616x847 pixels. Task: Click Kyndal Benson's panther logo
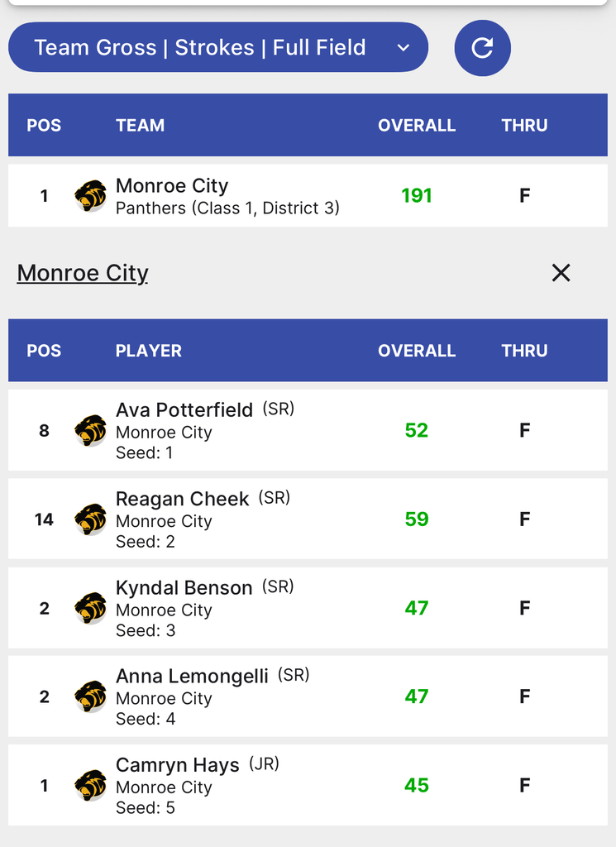click(x=90, y=608)
